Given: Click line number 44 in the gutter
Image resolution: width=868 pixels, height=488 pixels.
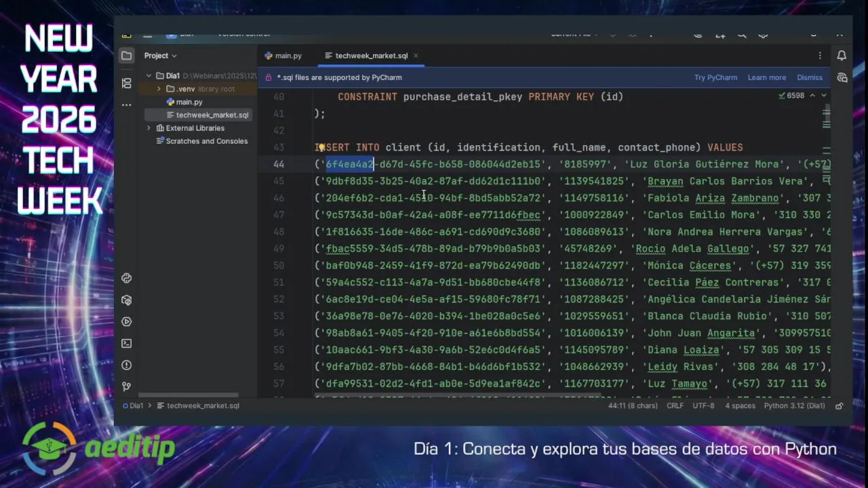Looking at the screenshot, I should (279, 164).
